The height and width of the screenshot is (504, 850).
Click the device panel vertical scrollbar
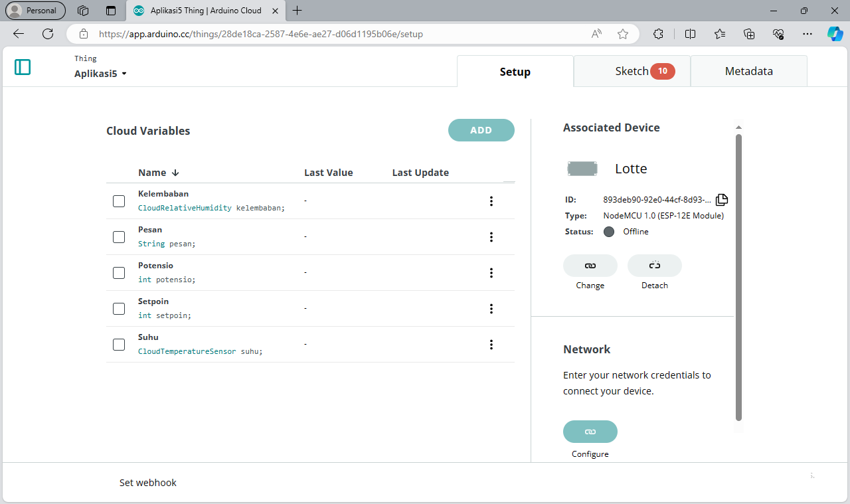point(738,277)
